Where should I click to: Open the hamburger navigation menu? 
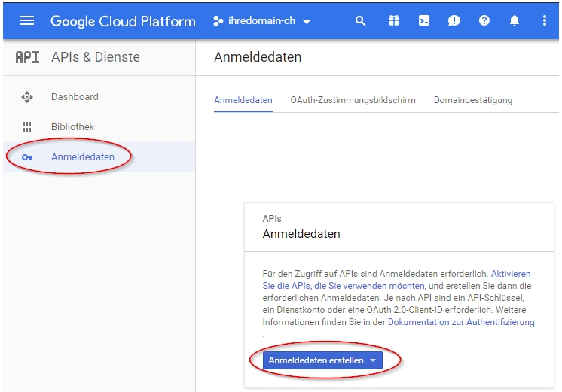click(x=27, y=21)
